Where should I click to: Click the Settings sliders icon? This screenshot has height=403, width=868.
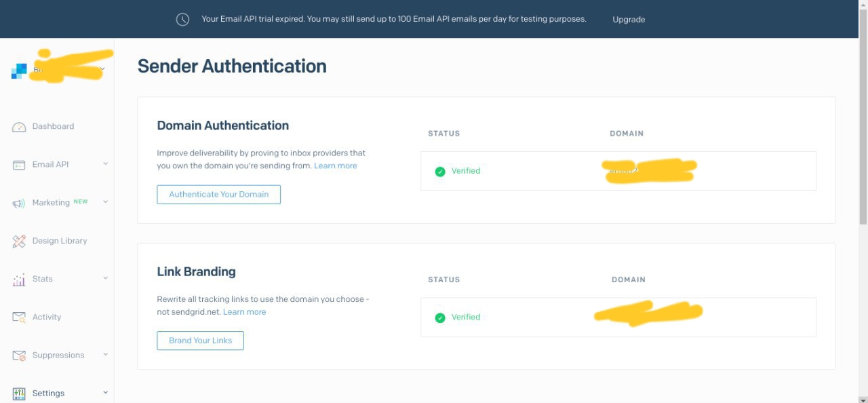(19, 394)
